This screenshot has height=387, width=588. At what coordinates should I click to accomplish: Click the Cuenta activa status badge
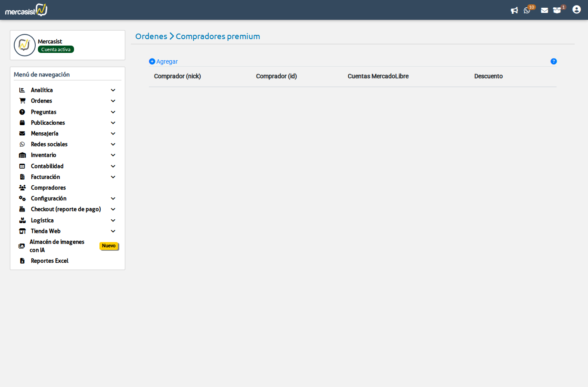pos(56,49)
